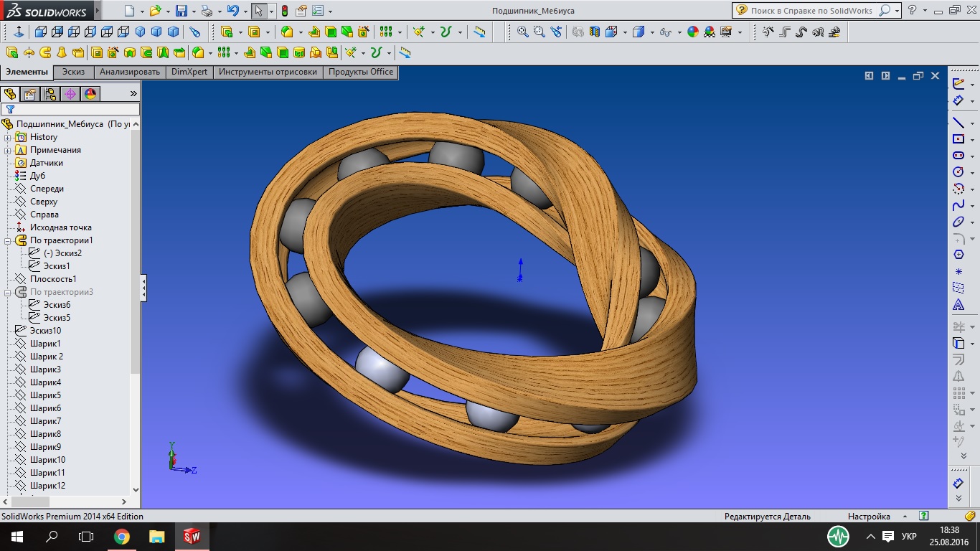Click the New document icon
Screen dimensions: 980x551
pyautogui.click(x=129, y=11)
